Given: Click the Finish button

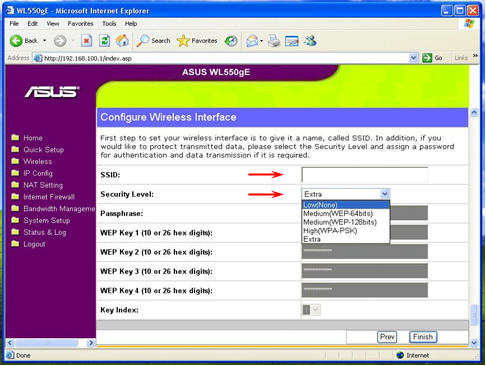Looking at the screenshot, I should (x=423, y=337).
